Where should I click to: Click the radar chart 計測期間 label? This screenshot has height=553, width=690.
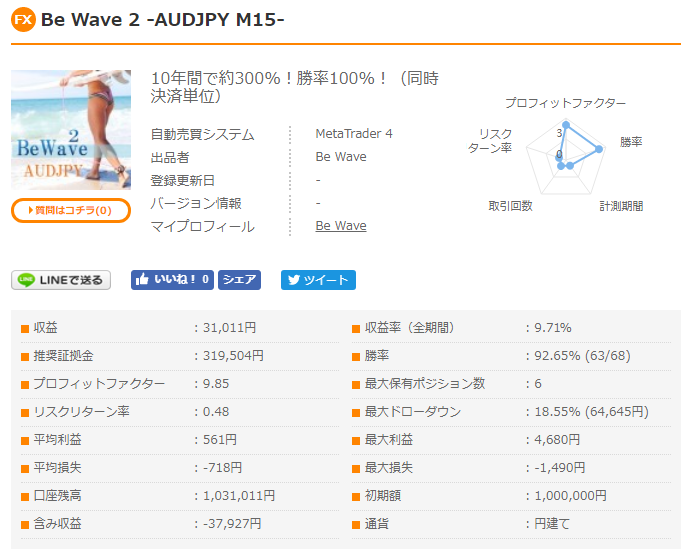tap(621, 206)
